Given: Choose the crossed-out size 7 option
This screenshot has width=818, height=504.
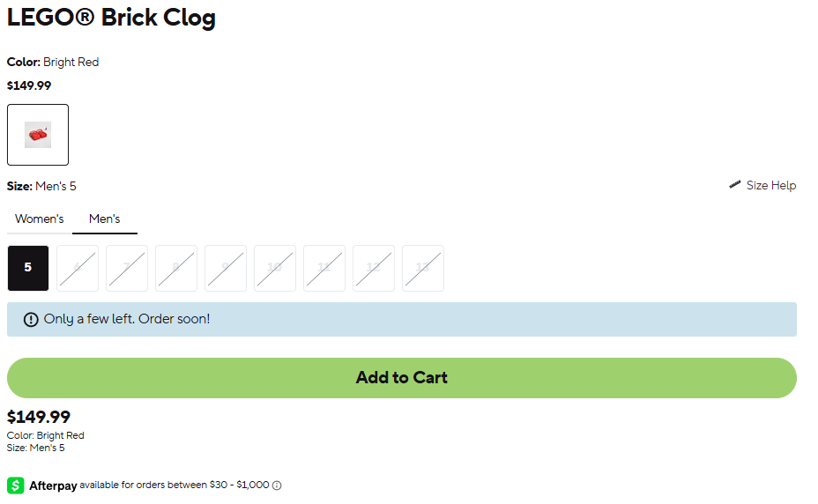Looking at the screenshot, I should pyautogui.click(x=127, y=268).
